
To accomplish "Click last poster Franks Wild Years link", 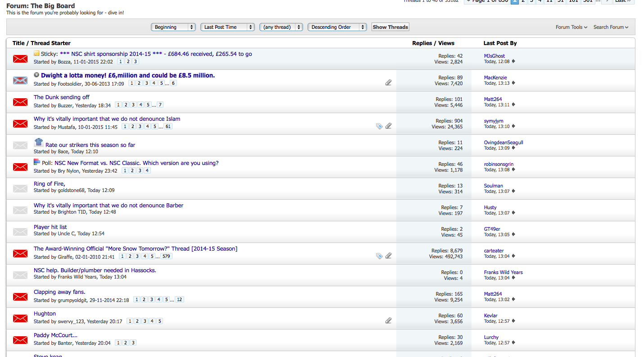I will coord(503,272).
